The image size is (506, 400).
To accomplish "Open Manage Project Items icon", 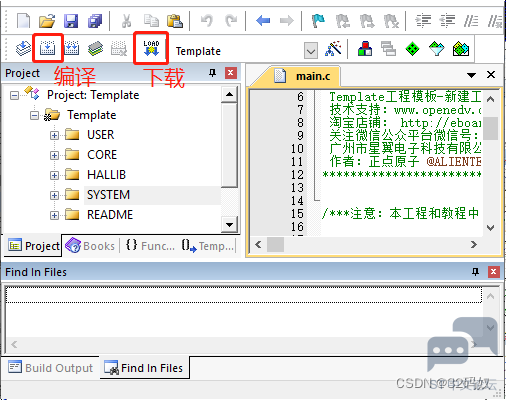I will [365, 49].
